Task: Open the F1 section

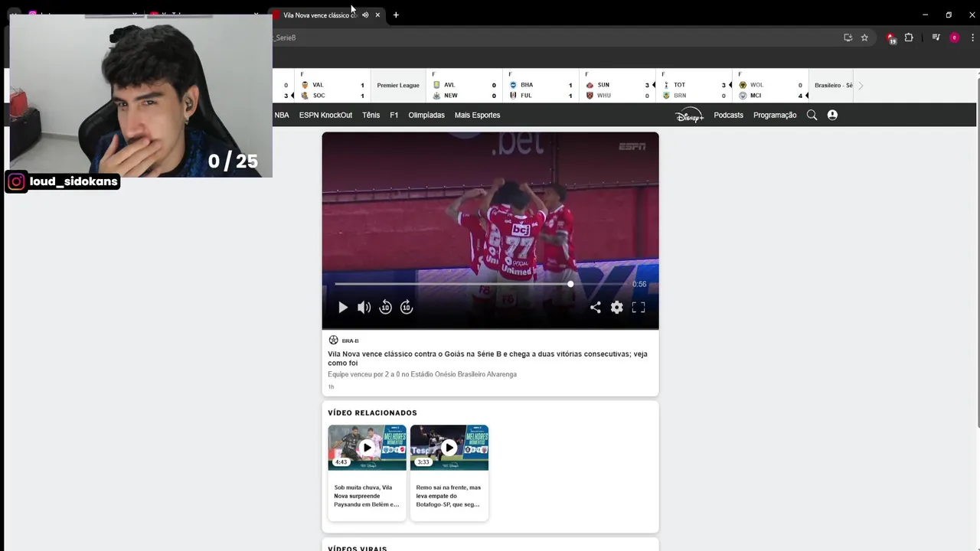Action: click(x=394, y=115)
